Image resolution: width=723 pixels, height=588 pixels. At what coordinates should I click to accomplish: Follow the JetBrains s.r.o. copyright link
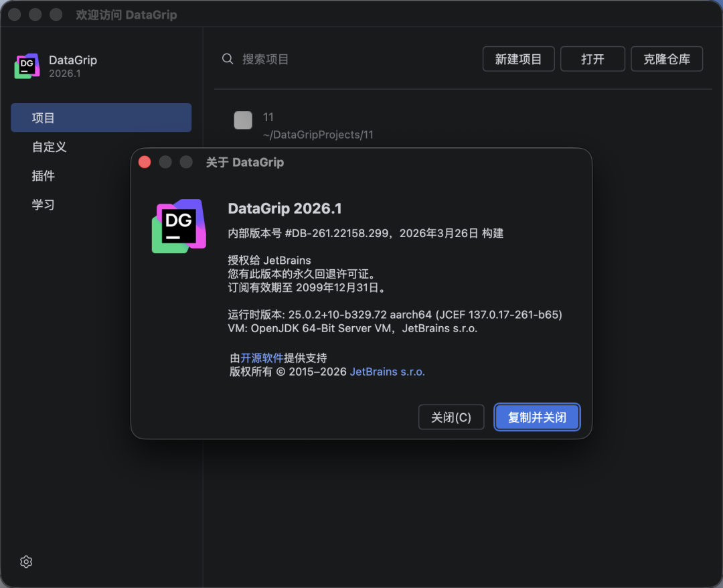click(387, 372)
